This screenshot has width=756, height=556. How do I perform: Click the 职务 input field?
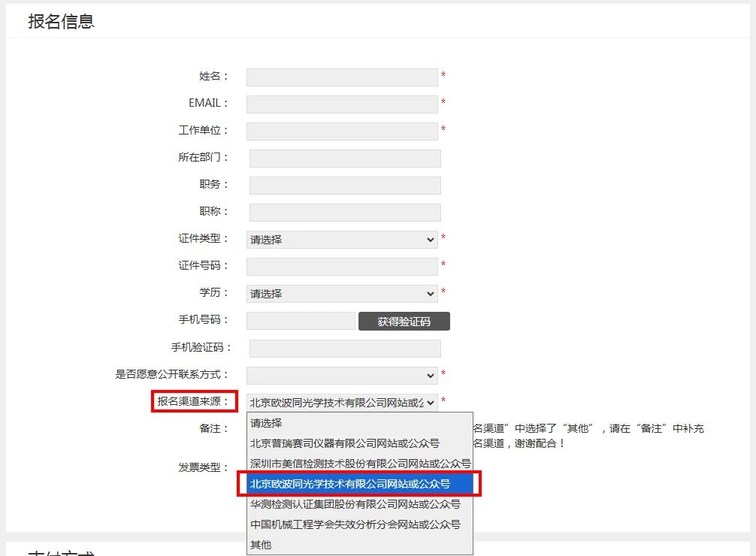(x=345, y=185)
